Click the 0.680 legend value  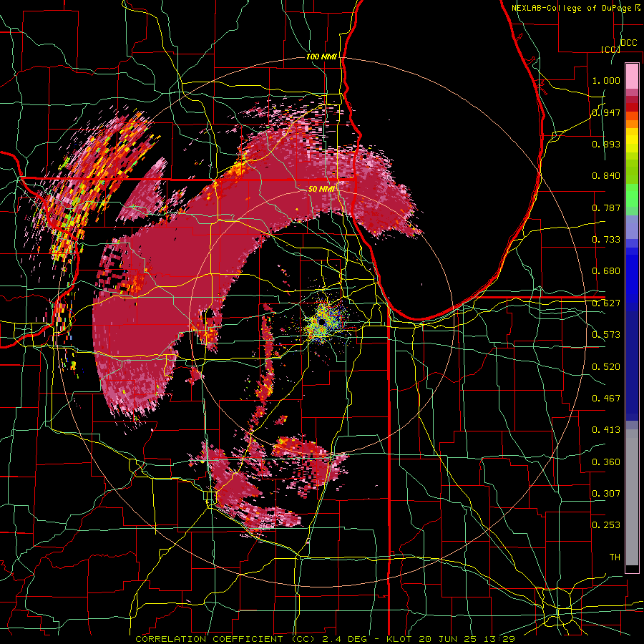click(606, 271)
